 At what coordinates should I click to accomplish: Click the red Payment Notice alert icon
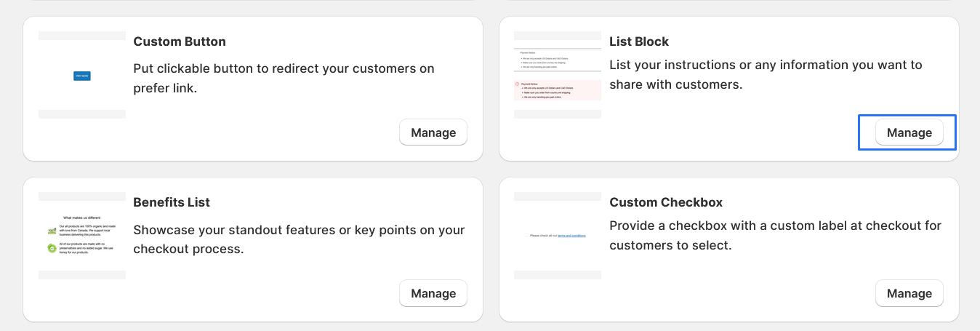(517, 84)
